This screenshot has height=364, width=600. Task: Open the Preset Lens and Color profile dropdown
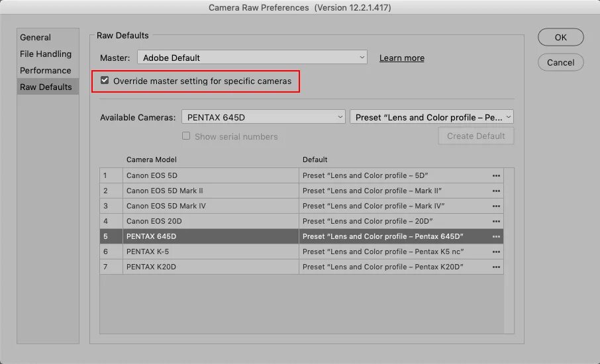point(432,117)
